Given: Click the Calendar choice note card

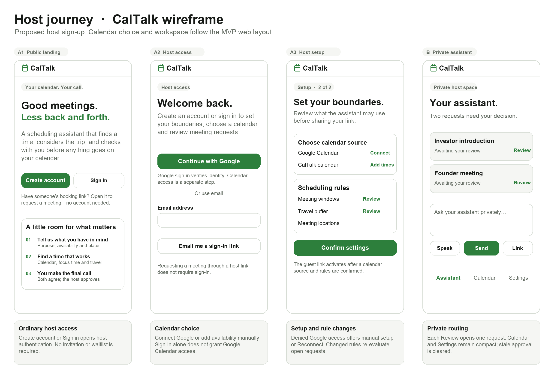Looking at the screenshot, I should [209, 342].
